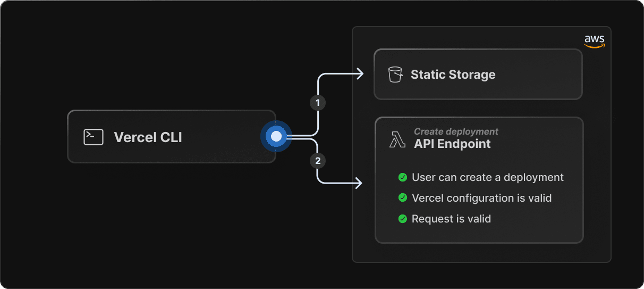Screen dimensions: 644x289
Task: Click the bucket icon beside Static Storage
Action: (x=395, y=75)
